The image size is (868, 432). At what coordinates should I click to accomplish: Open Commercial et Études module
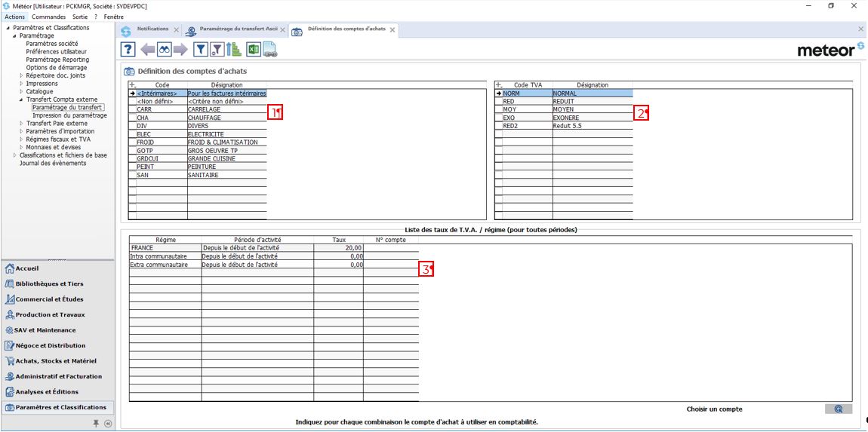[x=57, y=299]
